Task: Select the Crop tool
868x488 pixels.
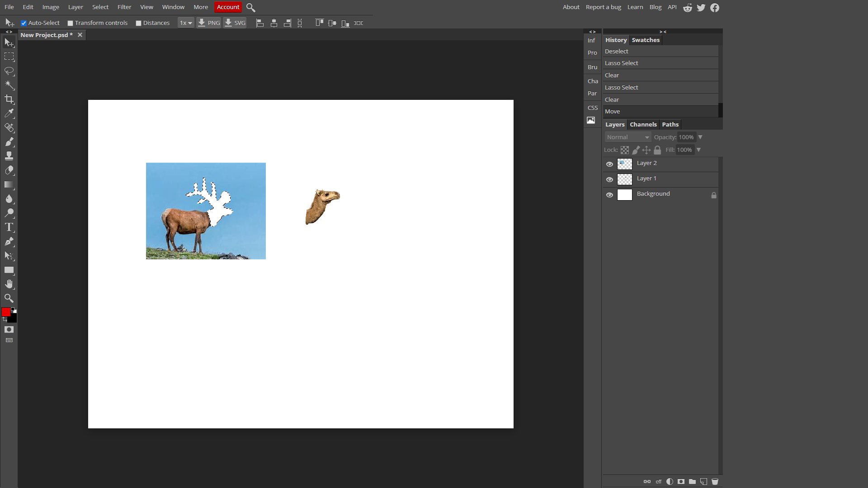Action: click(9, 99)
